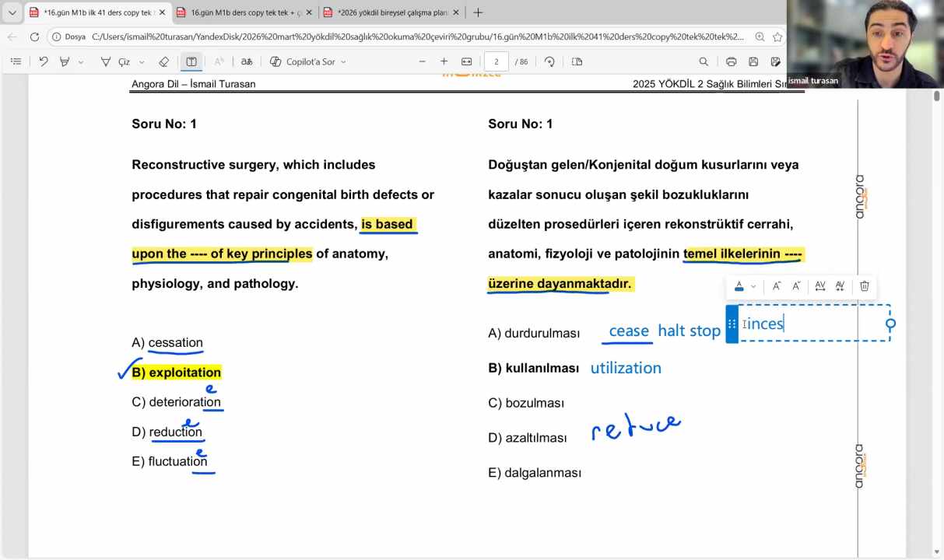The image size is (944, 560).
Task: Click the Çiz draw button
Action: click(116, 61)
